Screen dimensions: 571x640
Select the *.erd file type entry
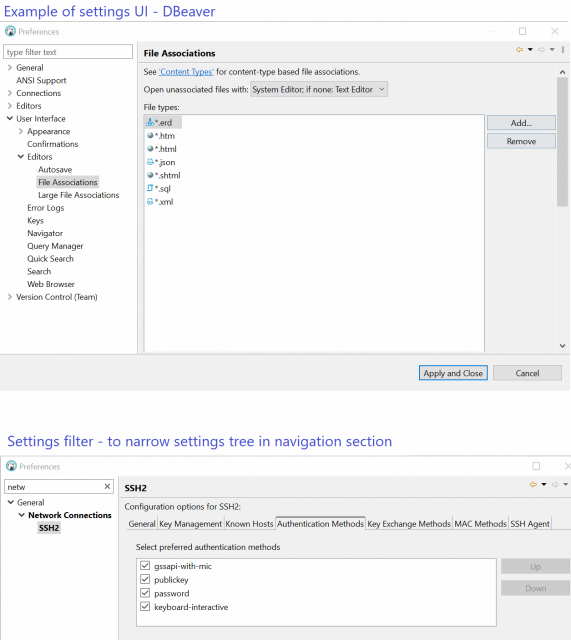pos(163,122)
